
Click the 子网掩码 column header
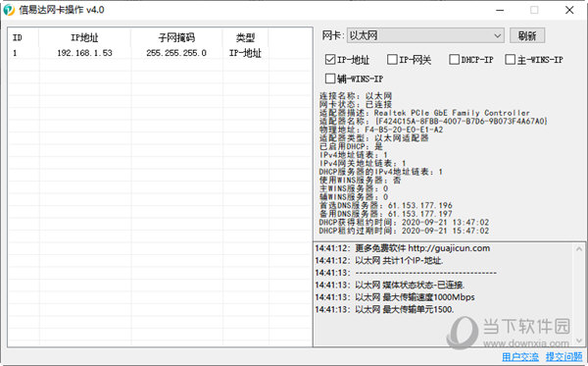[x=176, y=37]
